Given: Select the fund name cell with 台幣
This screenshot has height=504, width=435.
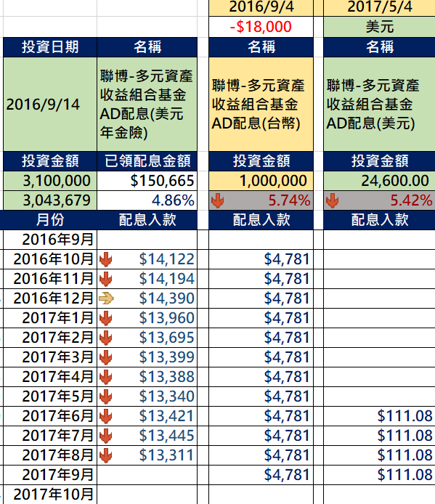Looking at the screenshot, I should [x=261, y=105].
